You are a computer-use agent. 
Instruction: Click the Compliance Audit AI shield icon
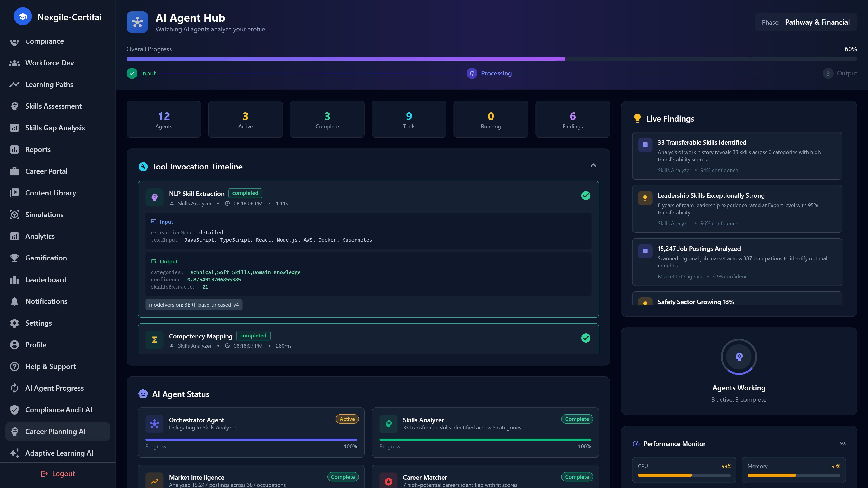(x=14, y=410)
